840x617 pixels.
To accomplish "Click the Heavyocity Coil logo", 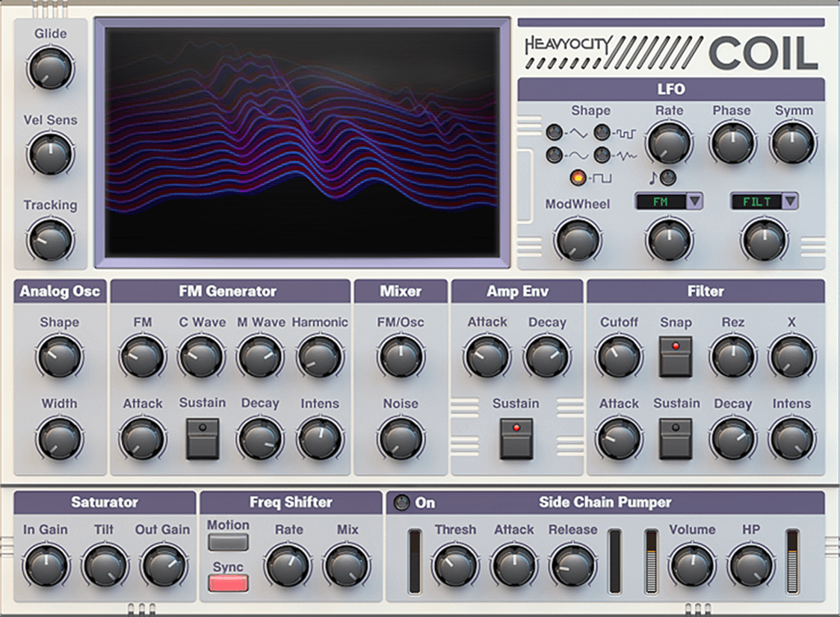I will coord(670,53).
